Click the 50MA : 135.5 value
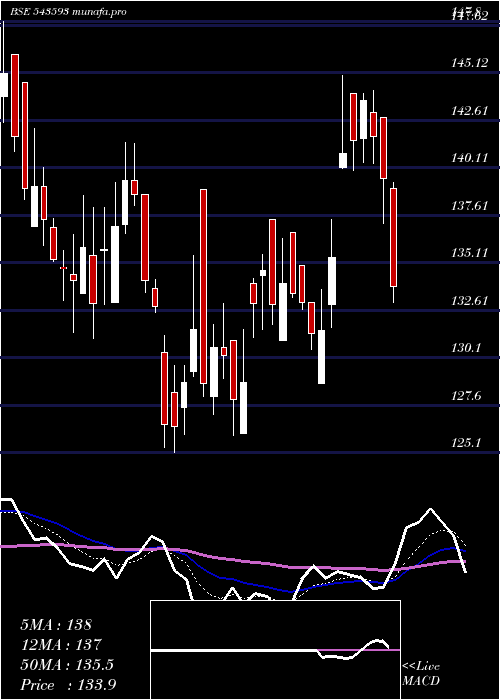The width and height of the screenshot is (500, 700). click(x=67, y=665)
